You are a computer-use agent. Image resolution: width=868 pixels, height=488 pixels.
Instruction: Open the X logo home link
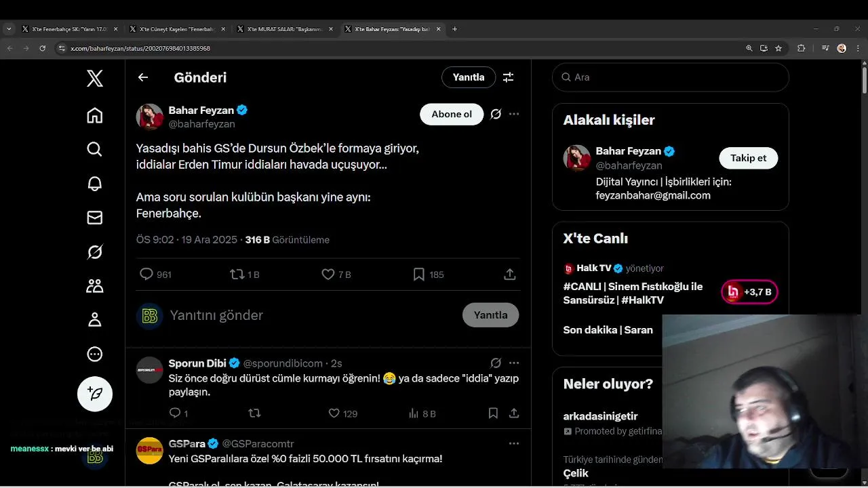(95, 78)
